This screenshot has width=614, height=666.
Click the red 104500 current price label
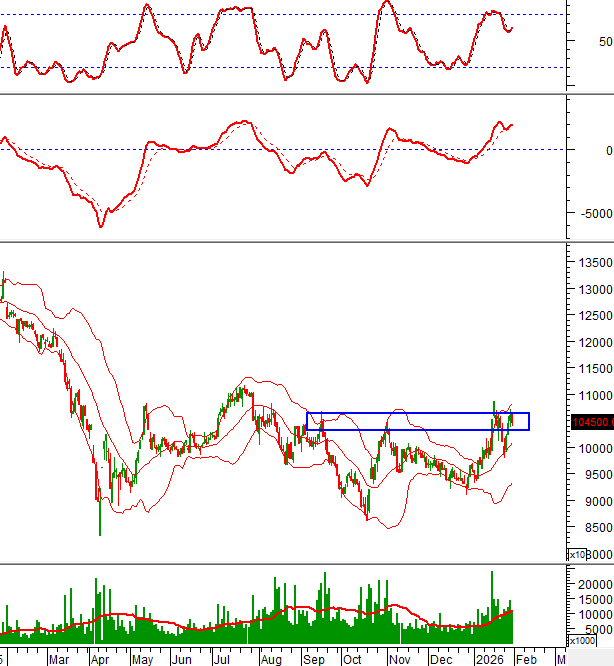(591, 422)
